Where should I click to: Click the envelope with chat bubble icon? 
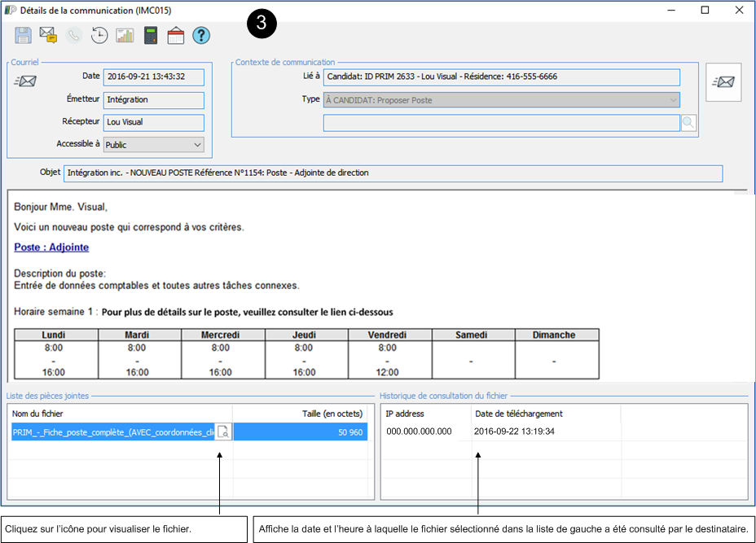click(48, 35)
